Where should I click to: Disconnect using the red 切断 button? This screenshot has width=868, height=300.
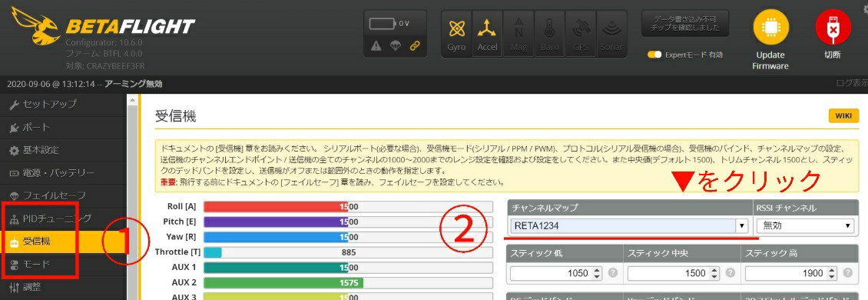(x=833, y=35)
